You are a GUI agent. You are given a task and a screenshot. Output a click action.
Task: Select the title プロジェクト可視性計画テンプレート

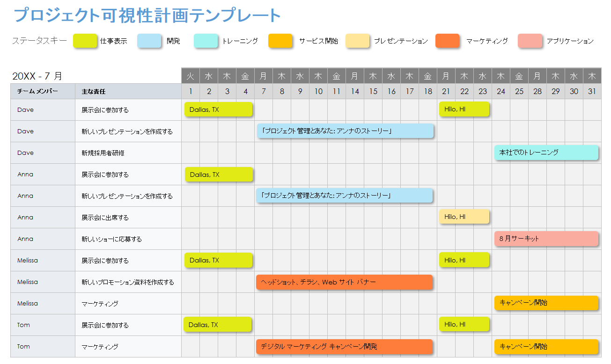[147, 15]
